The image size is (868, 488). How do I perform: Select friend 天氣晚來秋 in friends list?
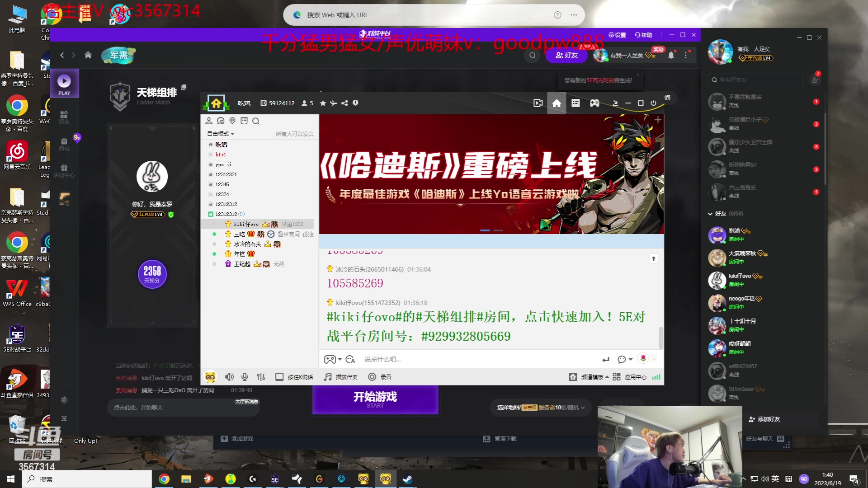764,258
